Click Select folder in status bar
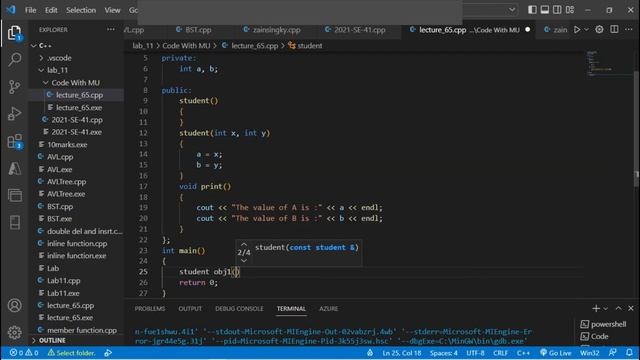This screenshot has width=640, height=360. coord(71,353)
